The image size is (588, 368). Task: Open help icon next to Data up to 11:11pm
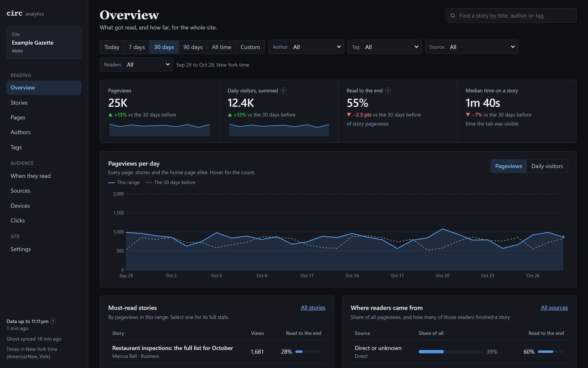(53, 321)
